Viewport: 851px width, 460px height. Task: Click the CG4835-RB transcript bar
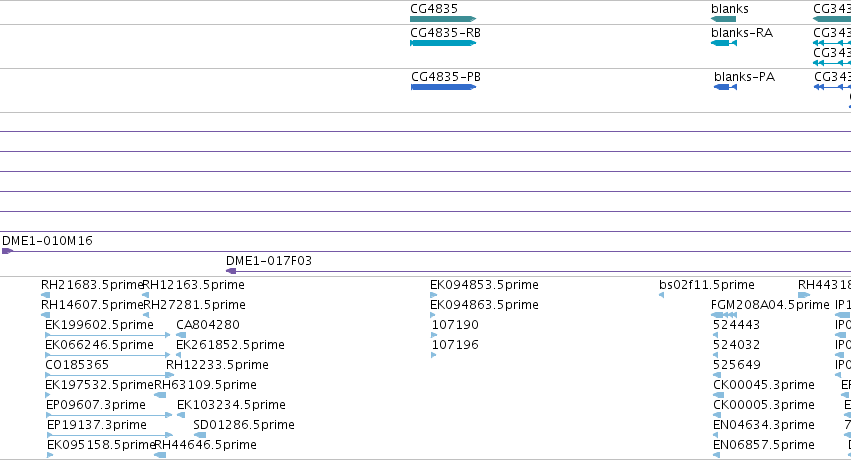443,43
